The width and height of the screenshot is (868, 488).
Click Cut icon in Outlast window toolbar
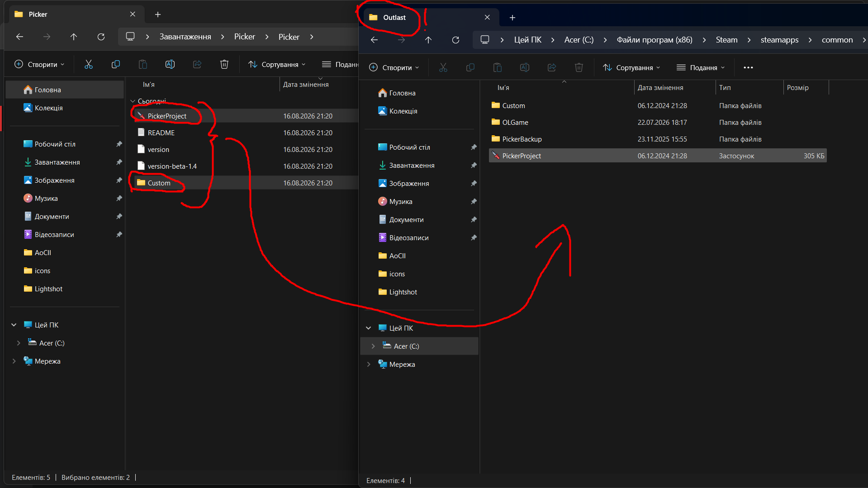click(x=443, y=67)
